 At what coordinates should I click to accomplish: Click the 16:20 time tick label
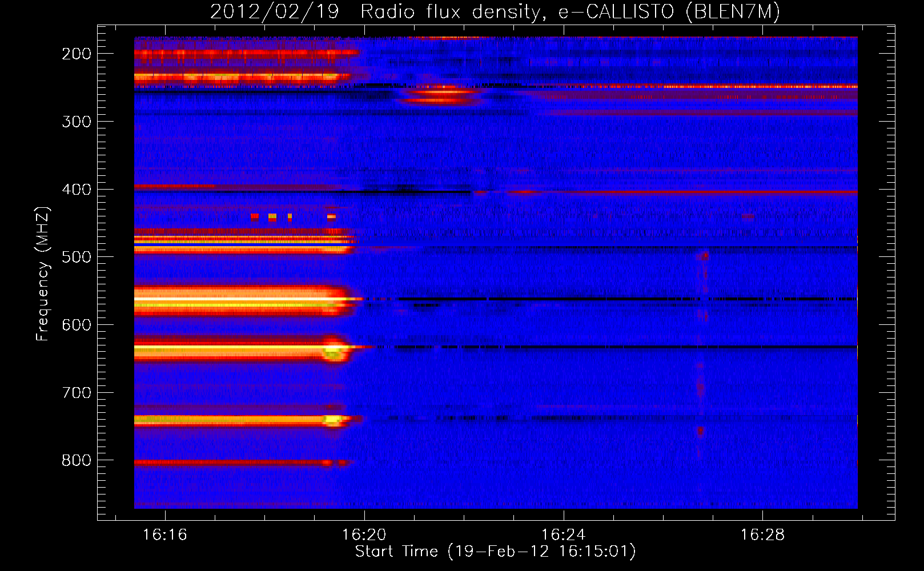click(364, 535)
